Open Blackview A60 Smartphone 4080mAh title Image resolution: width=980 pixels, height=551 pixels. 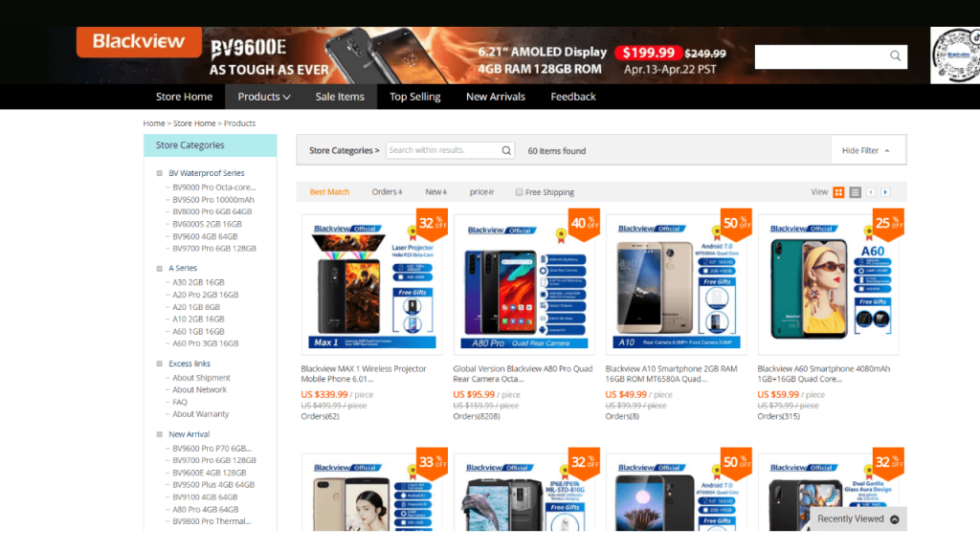coord(824,374)
